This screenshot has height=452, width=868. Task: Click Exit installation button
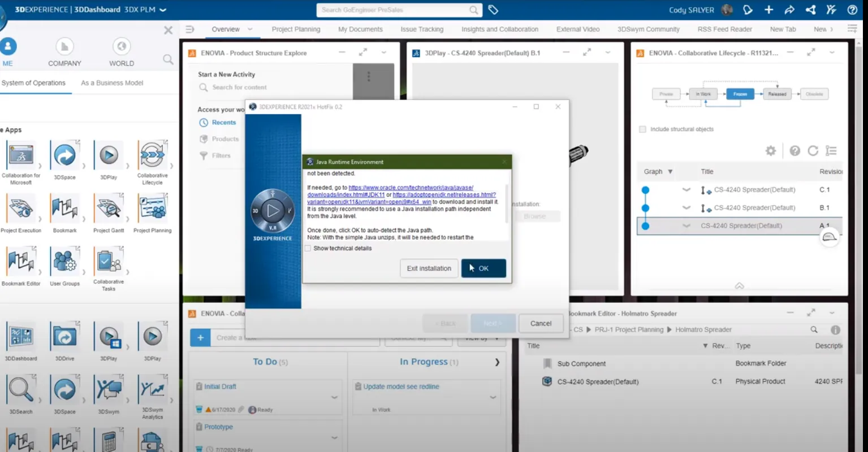429,268
